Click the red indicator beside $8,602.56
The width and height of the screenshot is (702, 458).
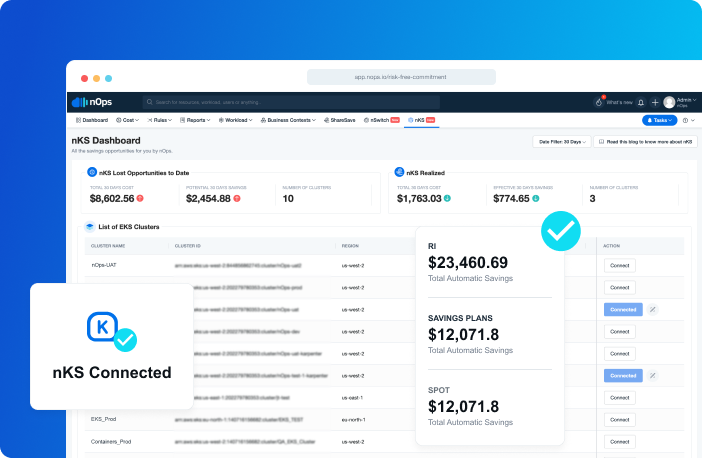coord(140,198)
